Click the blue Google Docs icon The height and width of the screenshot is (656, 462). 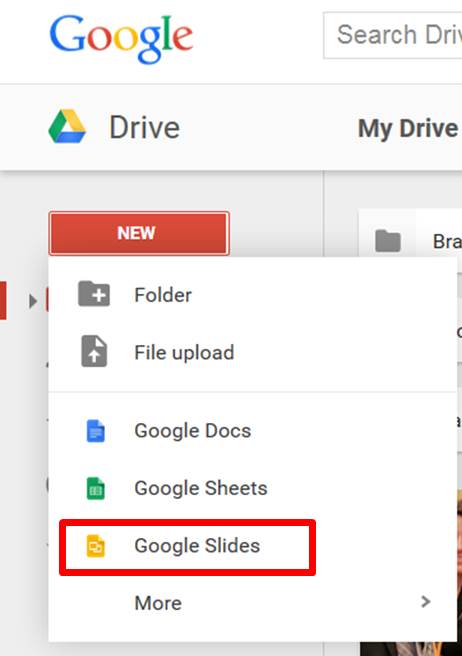[x=95, y=430]
